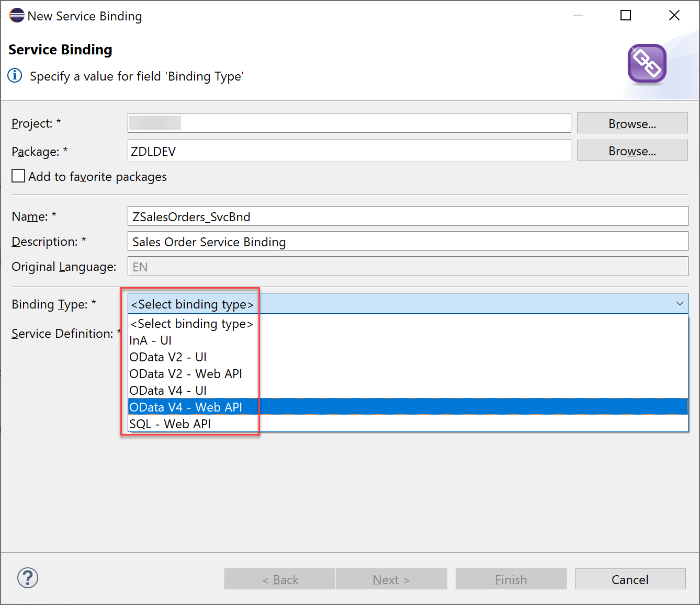
Task: Click the Binding Type label
Action: coord(54,304)
